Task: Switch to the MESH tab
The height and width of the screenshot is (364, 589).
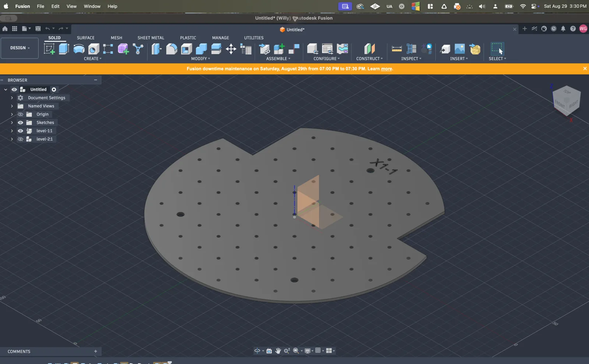Action: [116, 38]
